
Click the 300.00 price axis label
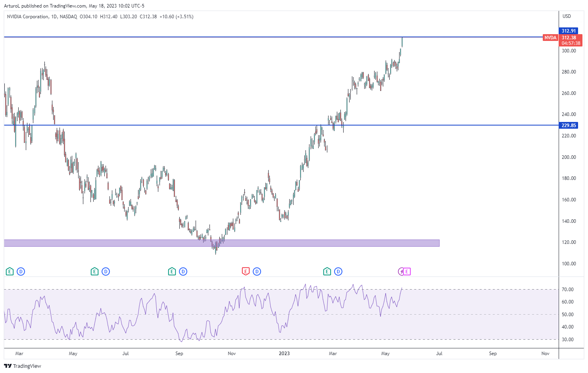pyautogui.click(x=569, y=51)
